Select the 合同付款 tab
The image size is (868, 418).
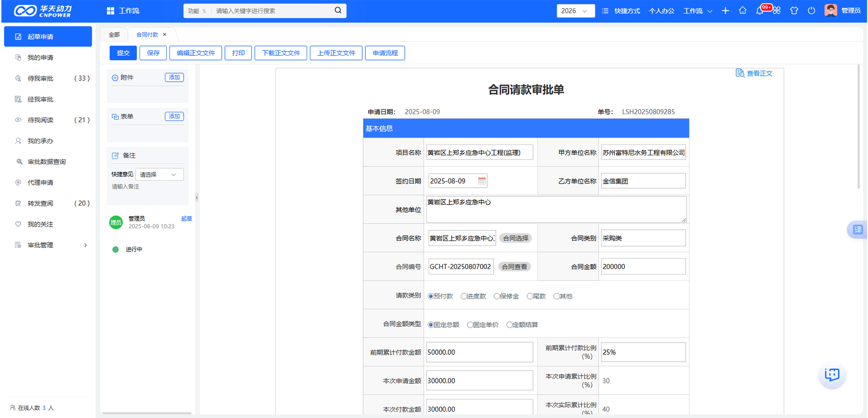(147, 35)
